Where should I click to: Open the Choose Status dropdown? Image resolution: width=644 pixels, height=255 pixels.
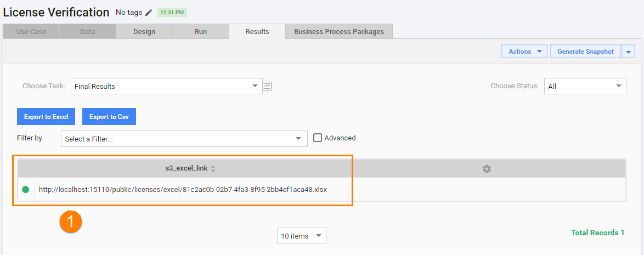tap(585, 86)
